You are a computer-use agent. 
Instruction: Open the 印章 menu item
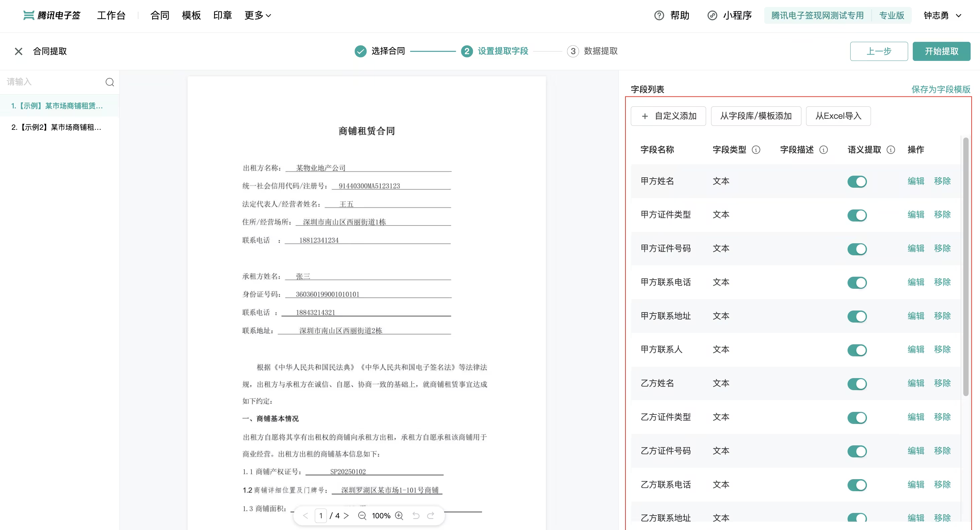(x=222, y=16)
